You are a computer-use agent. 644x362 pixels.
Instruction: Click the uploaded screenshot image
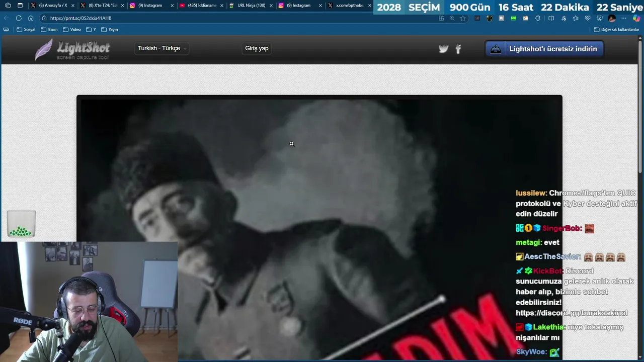(x=319, y=229)
